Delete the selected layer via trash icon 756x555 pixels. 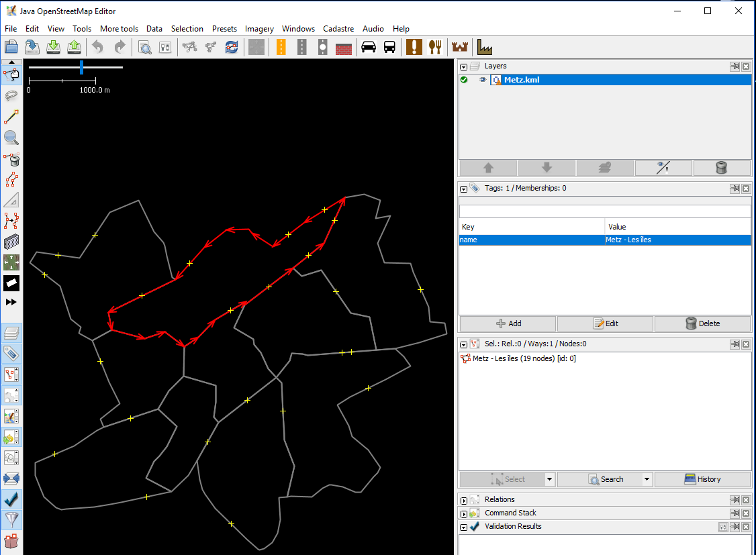pos(722,168)
